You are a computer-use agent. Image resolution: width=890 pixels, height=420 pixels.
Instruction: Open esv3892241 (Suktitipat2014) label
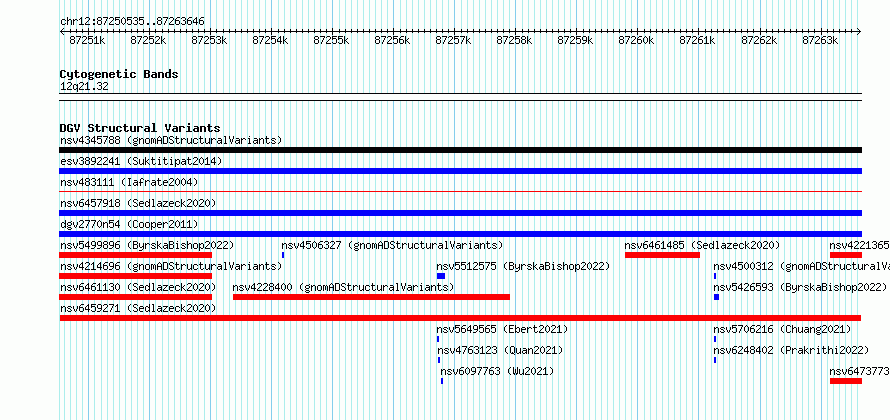[141, 161]
